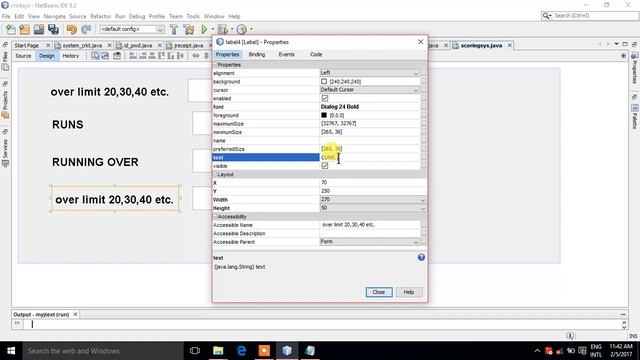Close the Output window tab
The width and height of the screenshot is (640, 360).
pos(75,314)
